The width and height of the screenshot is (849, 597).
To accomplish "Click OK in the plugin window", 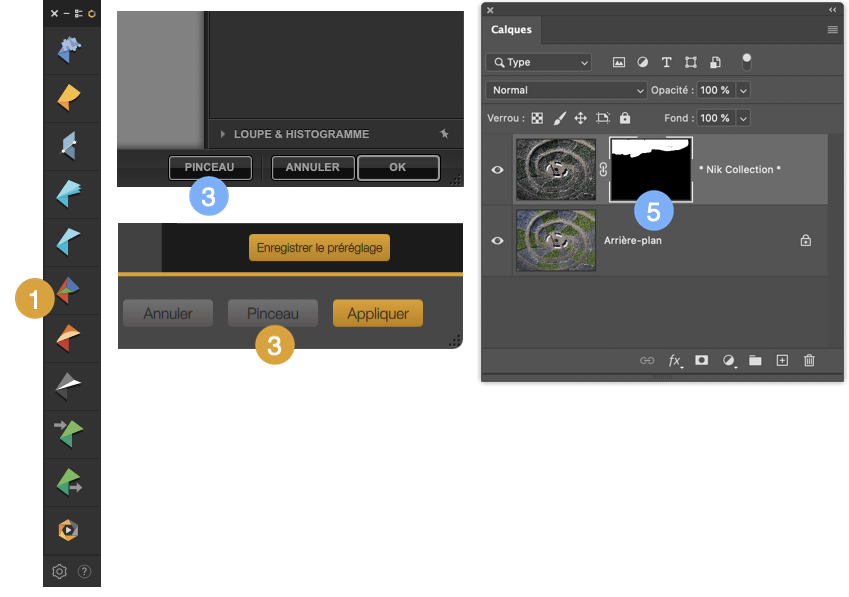I will [x=398, y=167].
